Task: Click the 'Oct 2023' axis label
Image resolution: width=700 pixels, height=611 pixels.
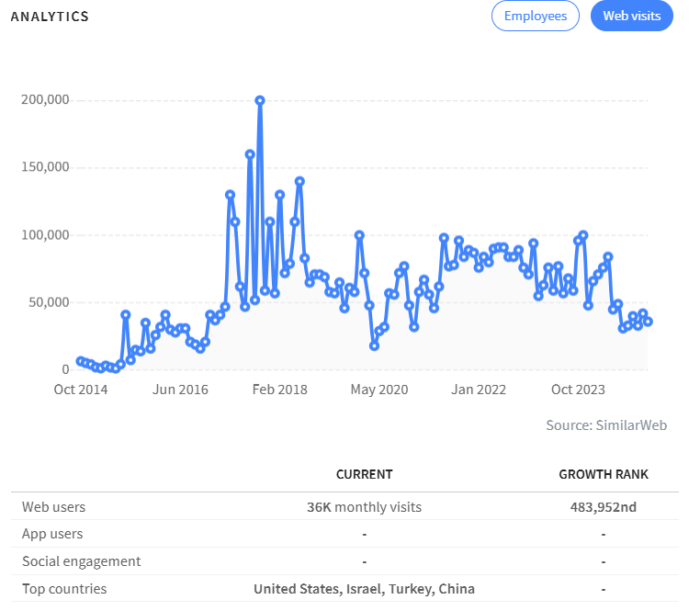Action: point(578,390)
